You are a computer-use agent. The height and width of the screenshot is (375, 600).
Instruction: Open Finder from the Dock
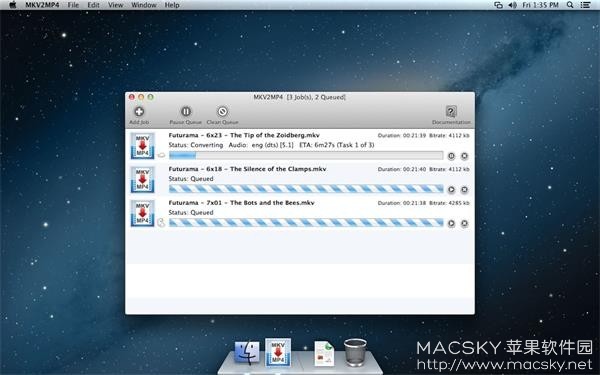point(247,352)
